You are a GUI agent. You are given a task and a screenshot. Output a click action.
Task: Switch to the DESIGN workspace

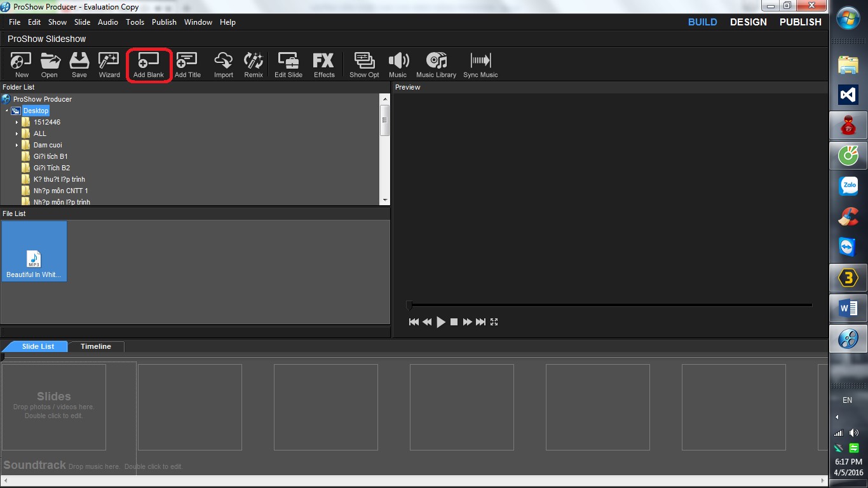point(749,22)
